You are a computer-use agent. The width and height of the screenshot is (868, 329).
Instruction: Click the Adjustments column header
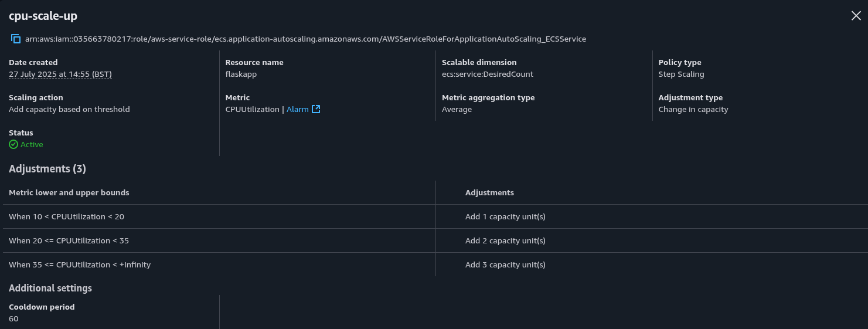(489, 192)
